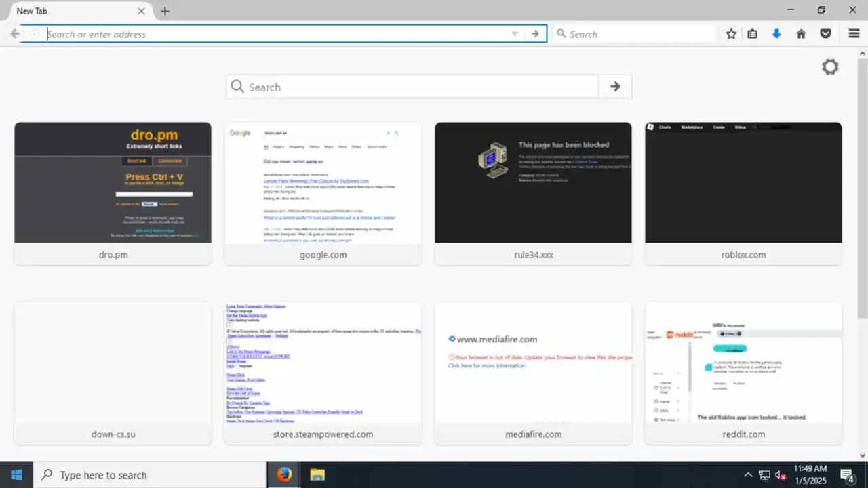Click the dro.pm tile label
This screenshot has width=868, height=488.
113,255
